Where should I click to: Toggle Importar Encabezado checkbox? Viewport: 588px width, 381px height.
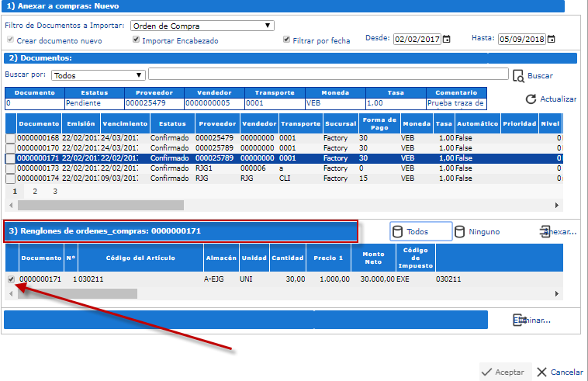coord(136,40)
